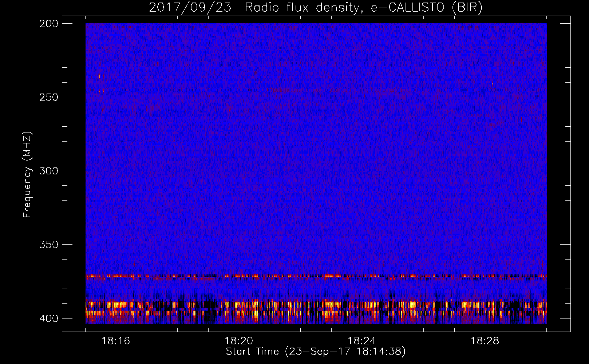Click the 18:16 time tick label

(116, 341)
